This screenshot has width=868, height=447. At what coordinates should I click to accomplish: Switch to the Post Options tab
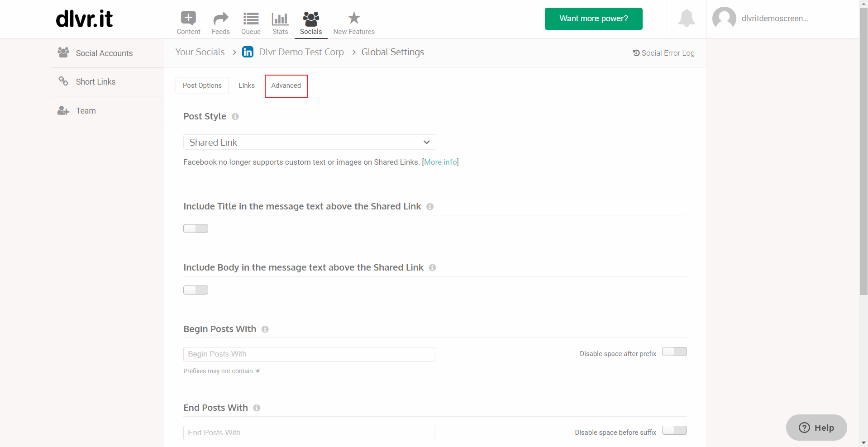point(202,86)
